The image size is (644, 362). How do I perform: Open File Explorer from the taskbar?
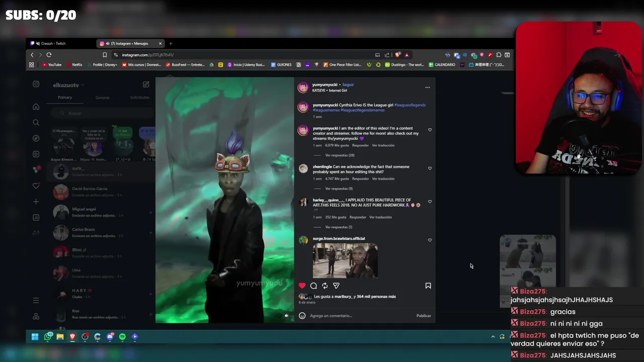click(x=60, y=337)
